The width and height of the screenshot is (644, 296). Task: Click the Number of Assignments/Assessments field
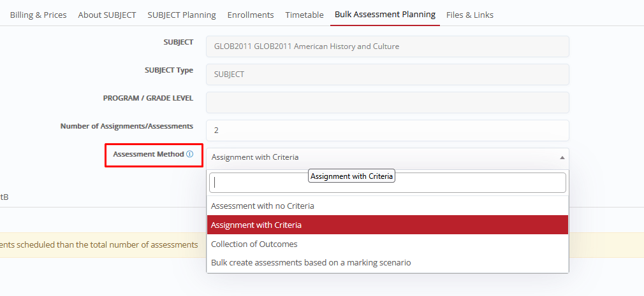tap(387, 130)
